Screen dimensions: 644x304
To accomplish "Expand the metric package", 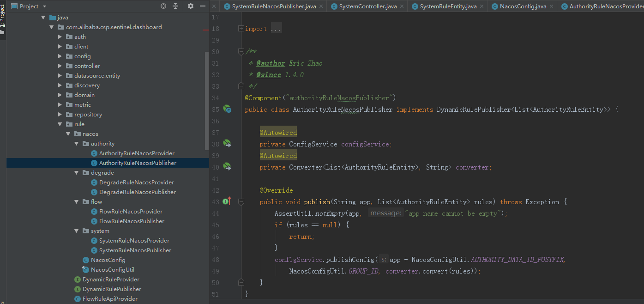I will click(x=60, y=105).
